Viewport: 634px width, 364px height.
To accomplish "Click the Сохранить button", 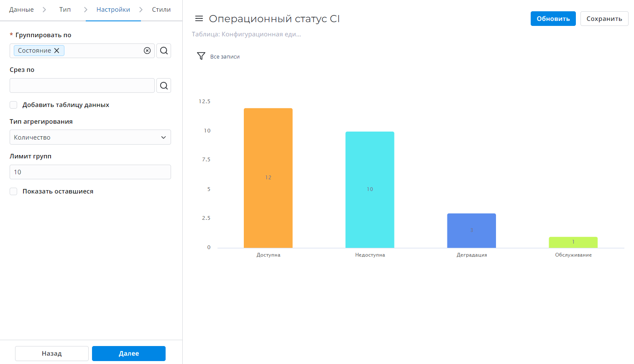I will 604,19.
